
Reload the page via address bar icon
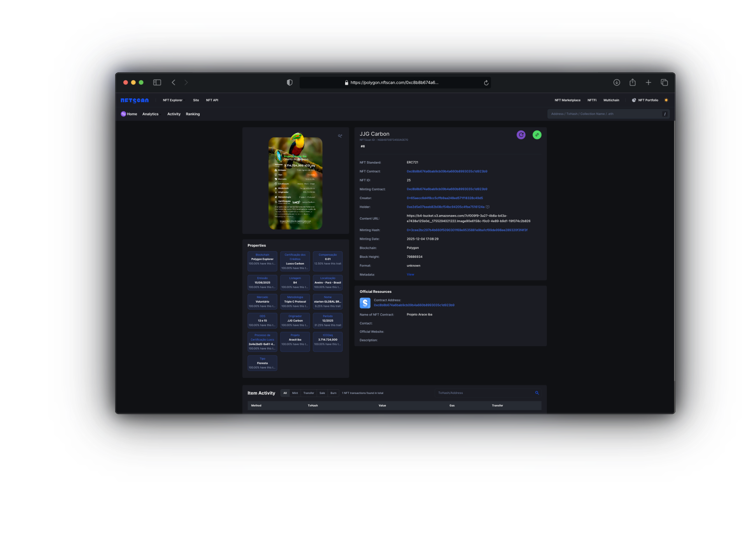pyautogui.click(x=486, y=83)
